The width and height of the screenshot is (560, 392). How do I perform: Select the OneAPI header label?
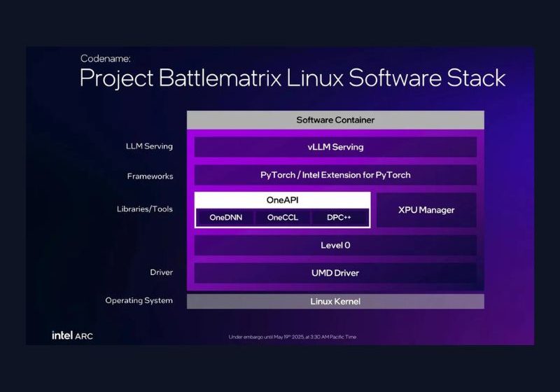283,200
